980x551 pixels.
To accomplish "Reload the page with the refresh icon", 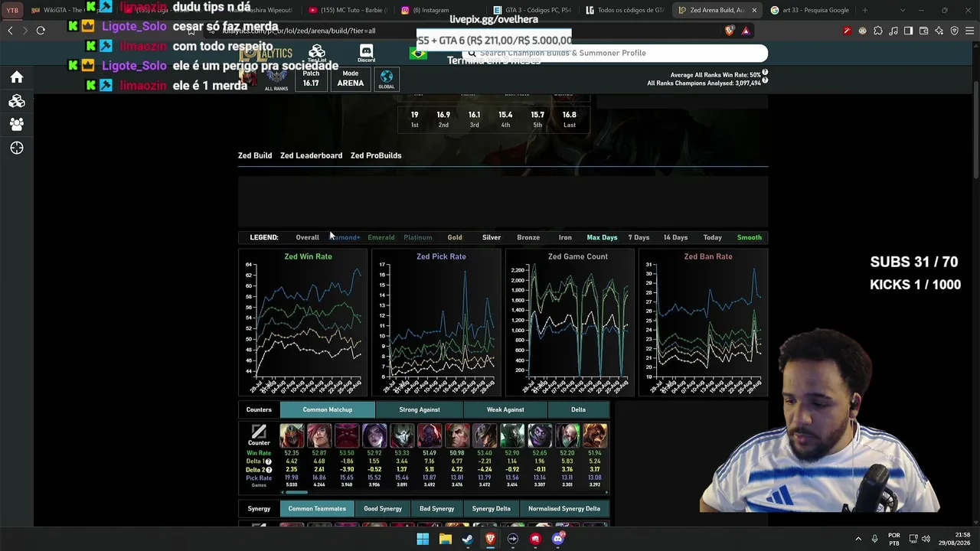I will click(x=41, y=31).
